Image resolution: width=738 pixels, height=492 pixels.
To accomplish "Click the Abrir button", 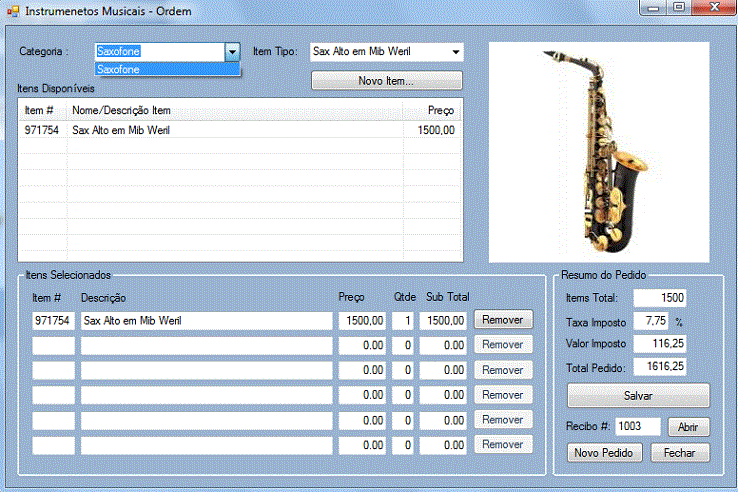I will (689, 427).
